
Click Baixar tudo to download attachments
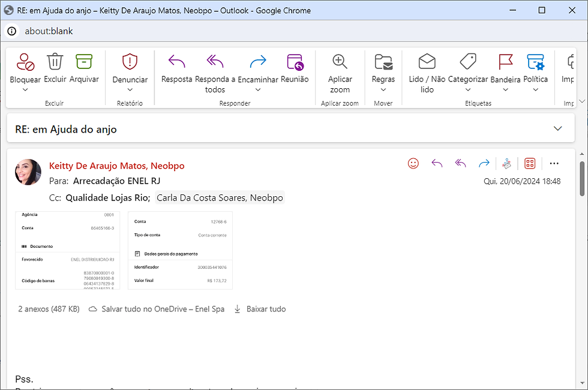coord(260,309)
